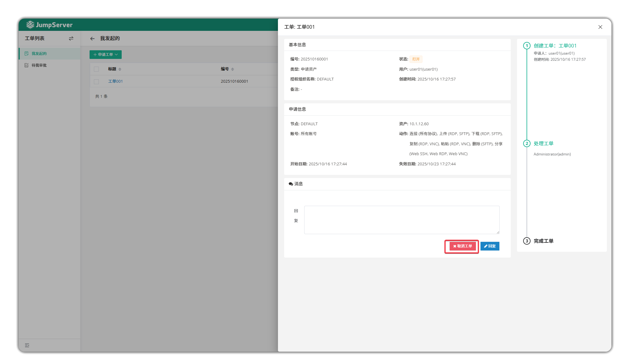Select 我发起的 in the sidebar
The height and width of the screenshot is (364, 630).
tap(39, 54)
